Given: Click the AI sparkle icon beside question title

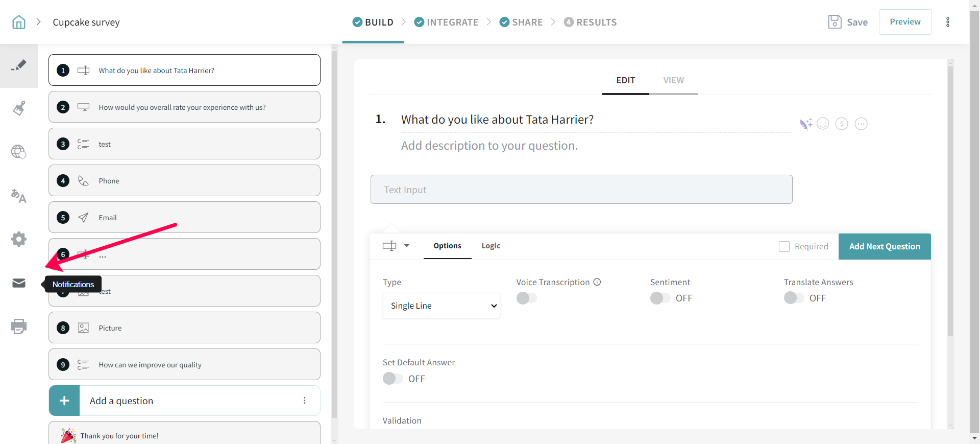Looking at the screenshot, I should click(x=805, y=124).
